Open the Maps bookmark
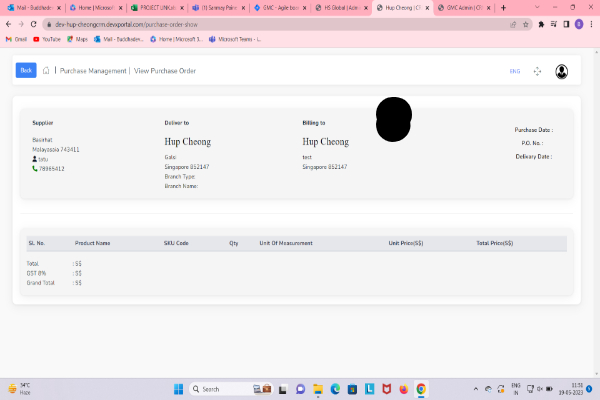Image resolution: width=600 pixels, height=400 pixels. (x=78, y=39)
